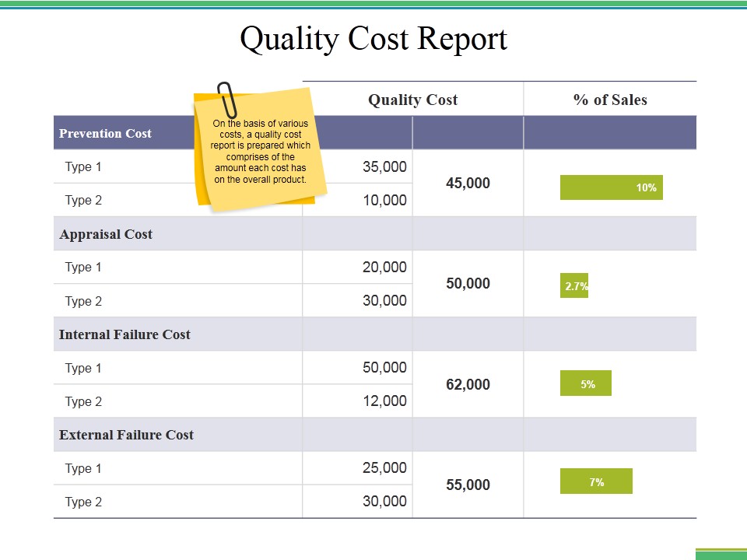Click Type 2 under Prevention Cost
Screen dimensions: 747x560
pyautogui.click(x=83, y=201)
